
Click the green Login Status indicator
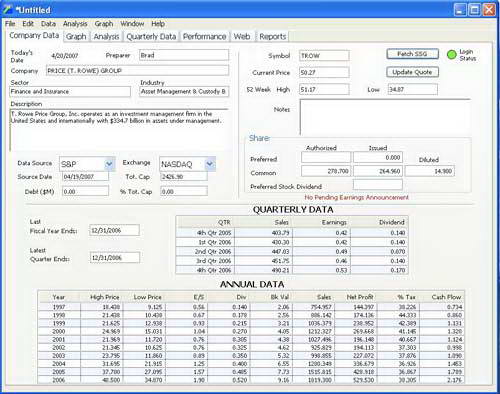pyautogui.click(x=451, y=55)
